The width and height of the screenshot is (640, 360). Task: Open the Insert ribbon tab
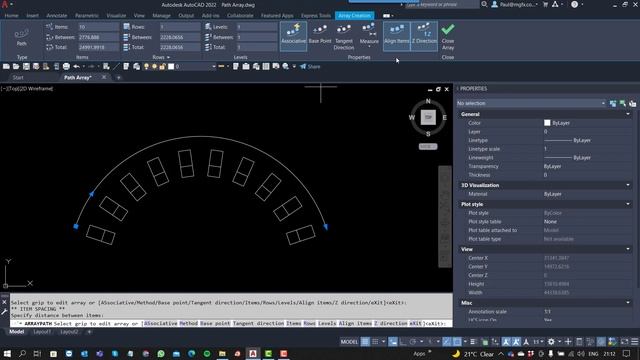point(33,16)
